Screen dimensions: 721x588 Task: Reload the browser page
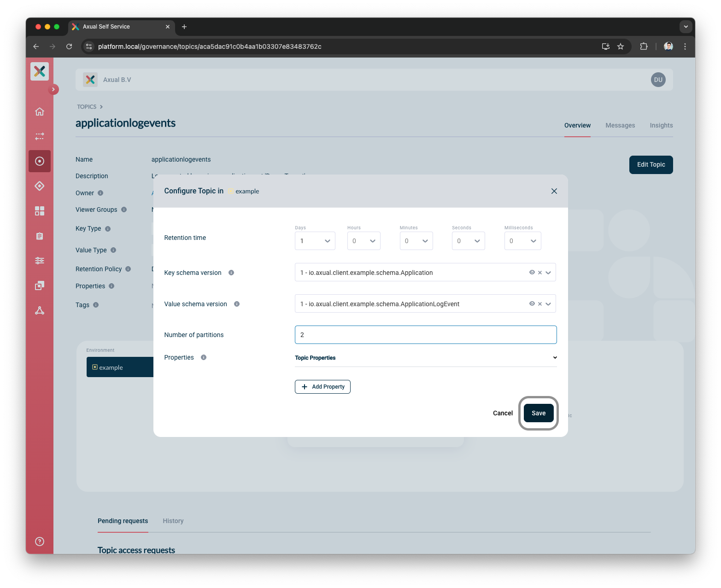[69, 47]
